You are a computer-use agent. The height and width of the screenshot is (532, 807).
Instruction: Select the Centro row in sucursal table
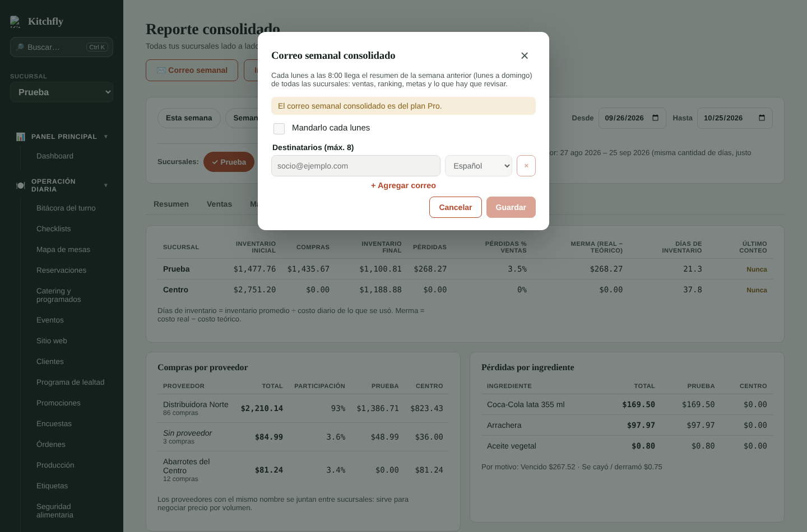point(465,290)
